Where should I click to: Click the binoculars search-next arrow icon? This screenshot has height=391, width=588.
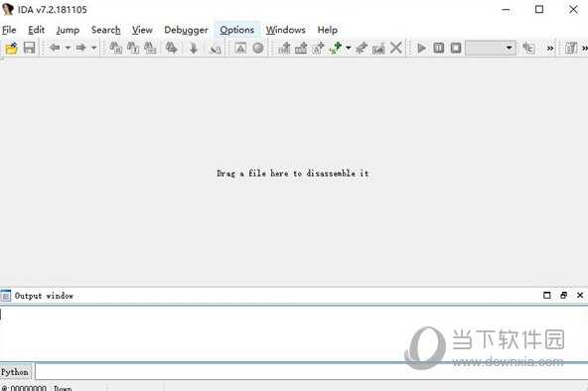172,48
